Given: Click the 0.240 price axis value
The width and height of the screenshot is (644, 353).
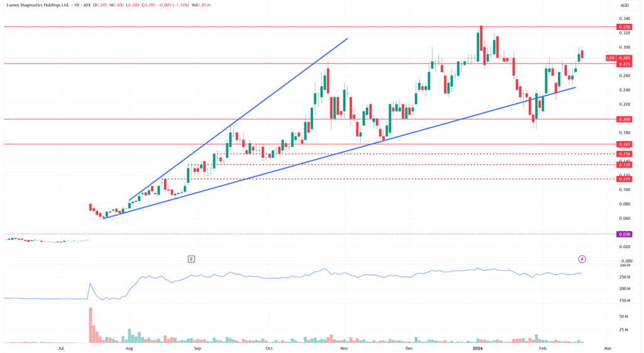Looking at the screenshot, I should [x=625, y=90].
